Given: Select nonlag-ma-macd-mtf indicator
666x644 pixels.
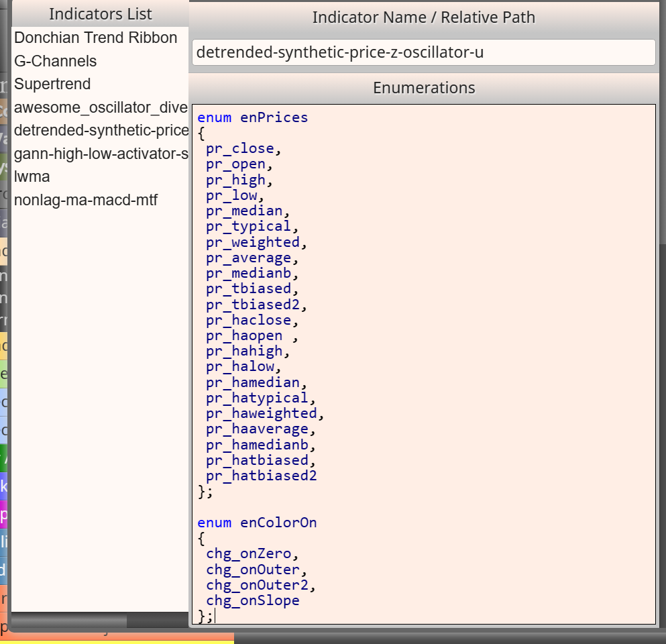Looking at the screenshot, I should pyautogui.click(x=86, y=200).
